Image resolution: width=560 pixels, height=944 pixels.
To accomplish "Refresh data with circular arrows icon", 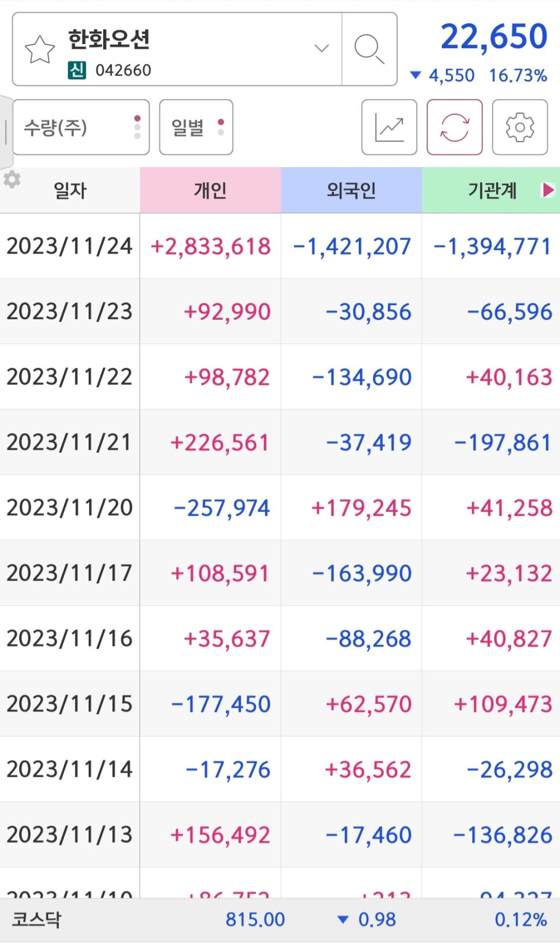I will pos(454,127).
